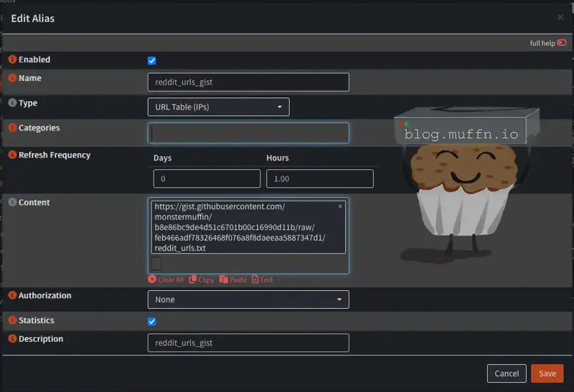Click the info icon next to Content
This screenshot has height=392, width=574.
(x=12, y=203)
